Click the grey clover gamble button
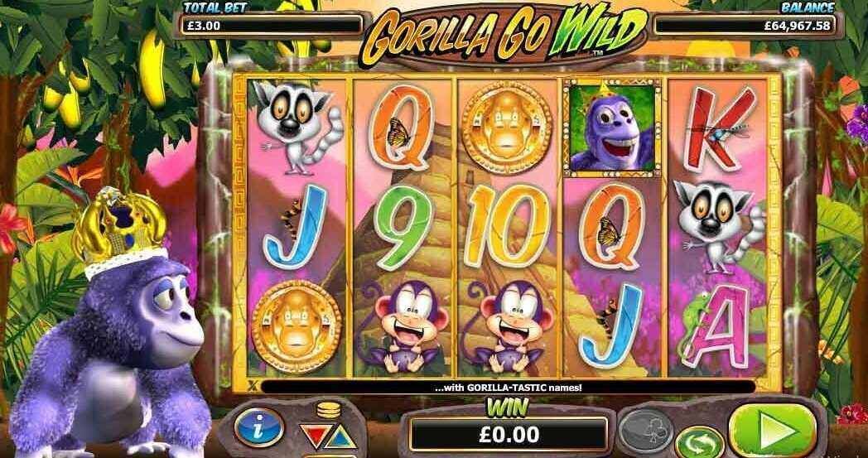Screen dimensions: 868x458 (x=645, y=427)
